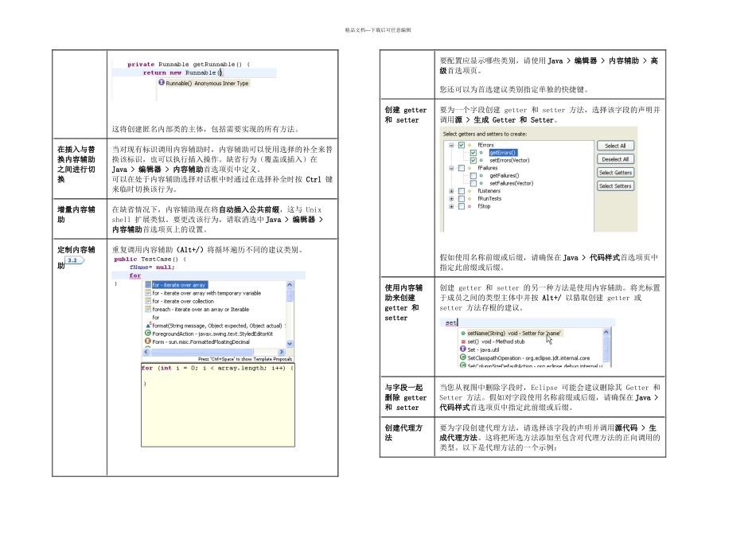
Task: Click the Runnable() anonymous inner type icon
Action: tap(162, 83)
